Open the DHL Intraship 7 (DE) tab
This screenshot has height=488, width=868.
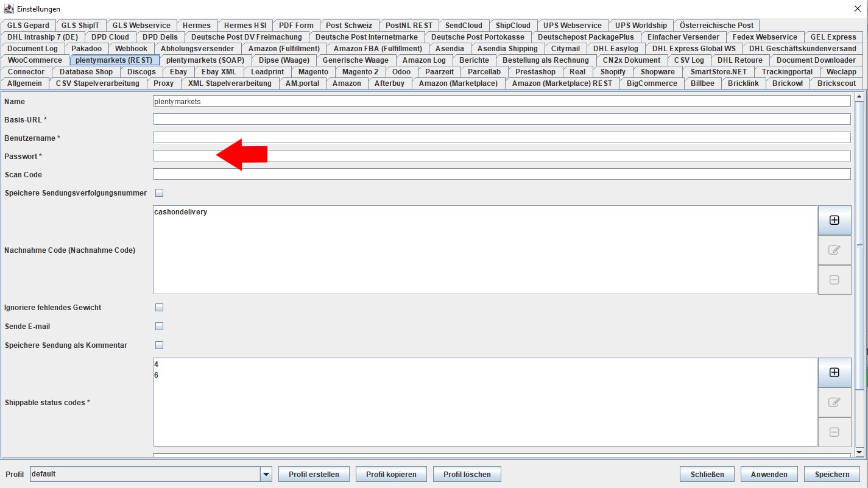(43, 37)
